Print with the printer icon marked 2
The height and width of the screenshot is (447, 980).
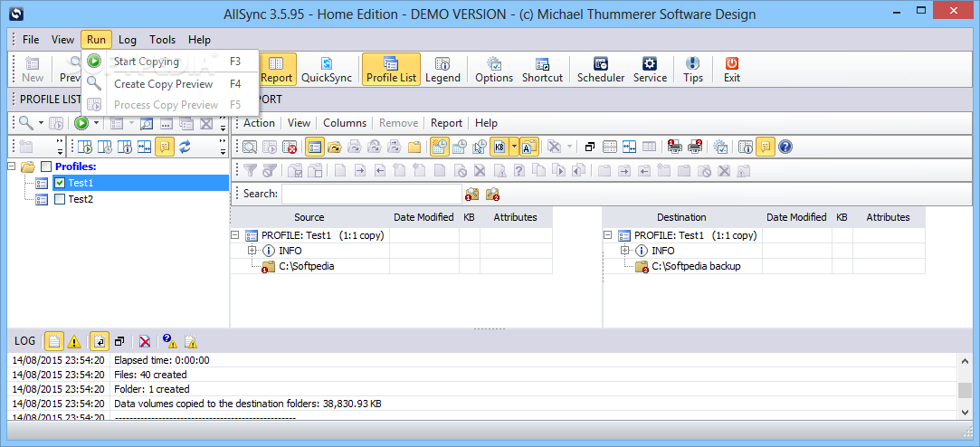point(695,147)
